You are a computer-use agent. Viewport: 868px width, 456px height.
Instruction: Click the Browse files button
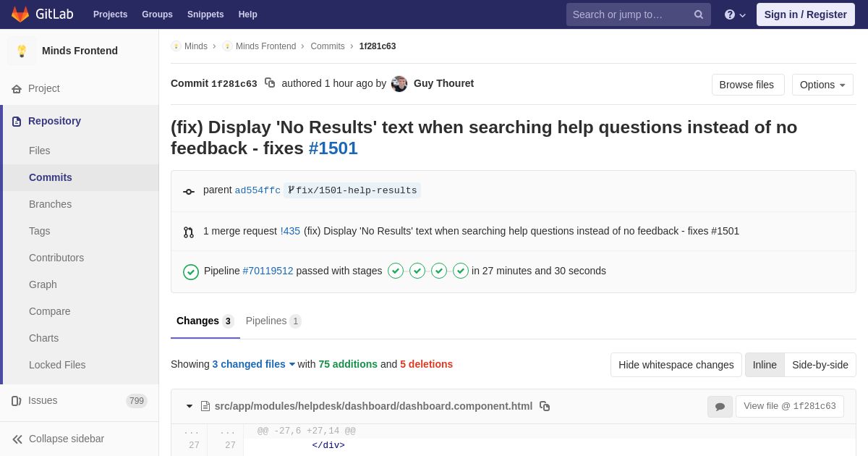point(748,85)
